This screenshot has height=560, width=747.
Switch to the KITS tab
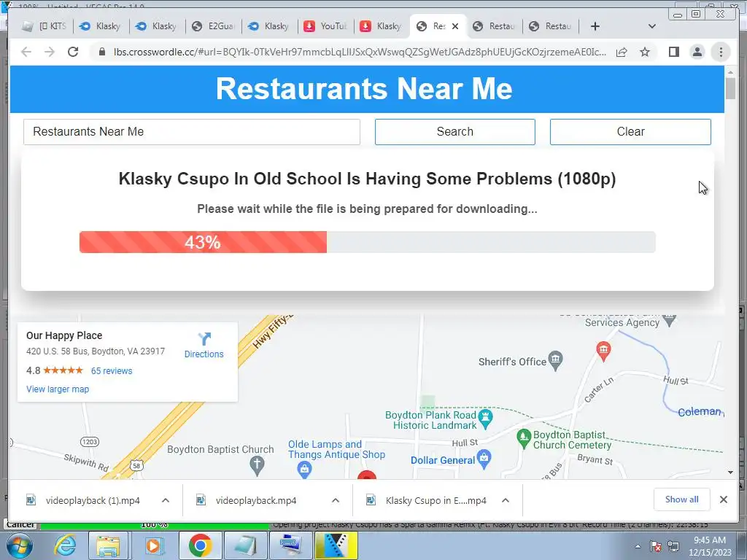pyautogui.click(x=46, y=26)
